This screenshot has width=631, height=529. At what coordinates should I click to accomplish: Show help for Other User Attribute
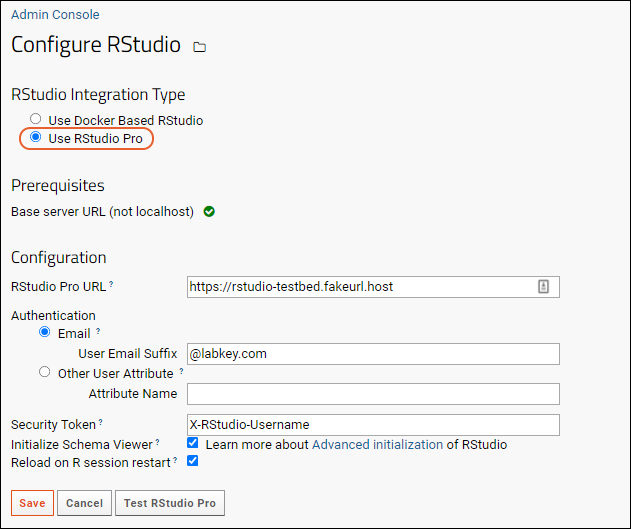[x=181, y=371]
